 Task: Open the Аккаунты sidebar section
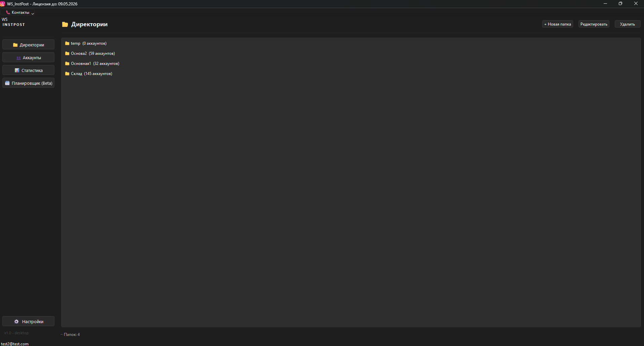(28, 57)
